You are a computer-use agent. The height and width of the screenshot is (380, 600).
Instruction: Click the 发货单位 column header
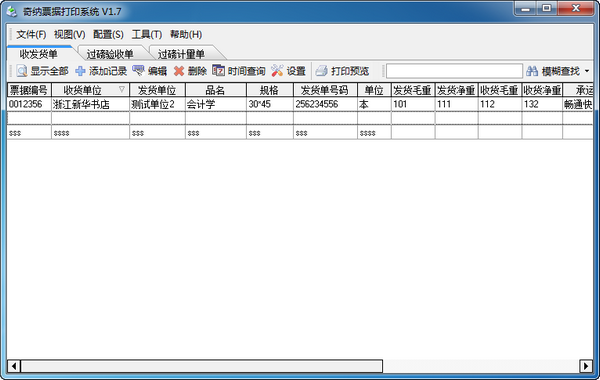tap(157, 90)
